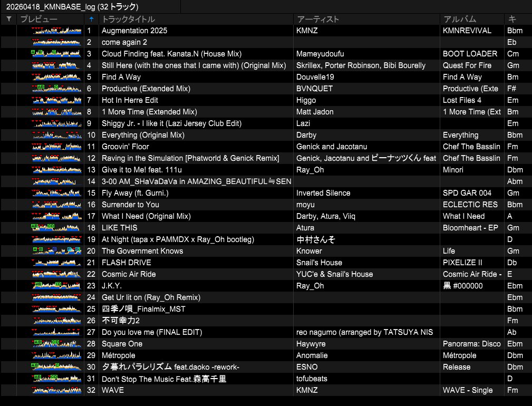532x406 pixels.
Task: Select Get Ur lit on (Ray_Oh Remix)
Action: (151, 297)
